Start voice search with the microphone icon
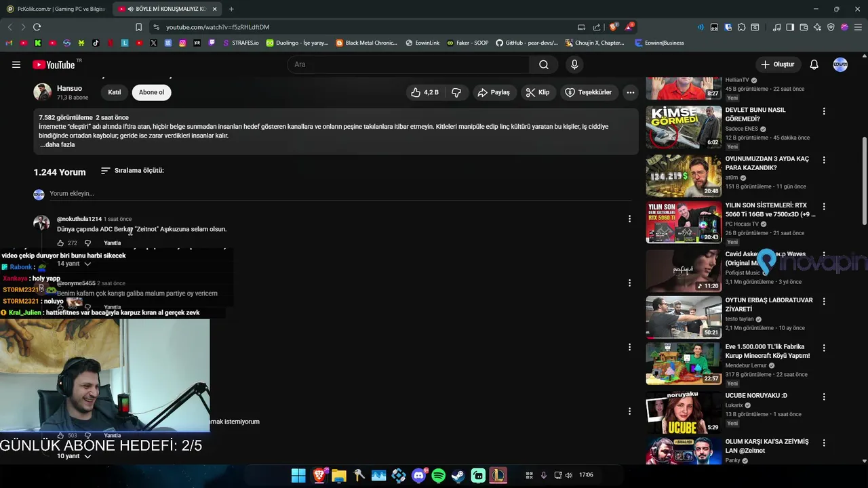 (574, 64)
